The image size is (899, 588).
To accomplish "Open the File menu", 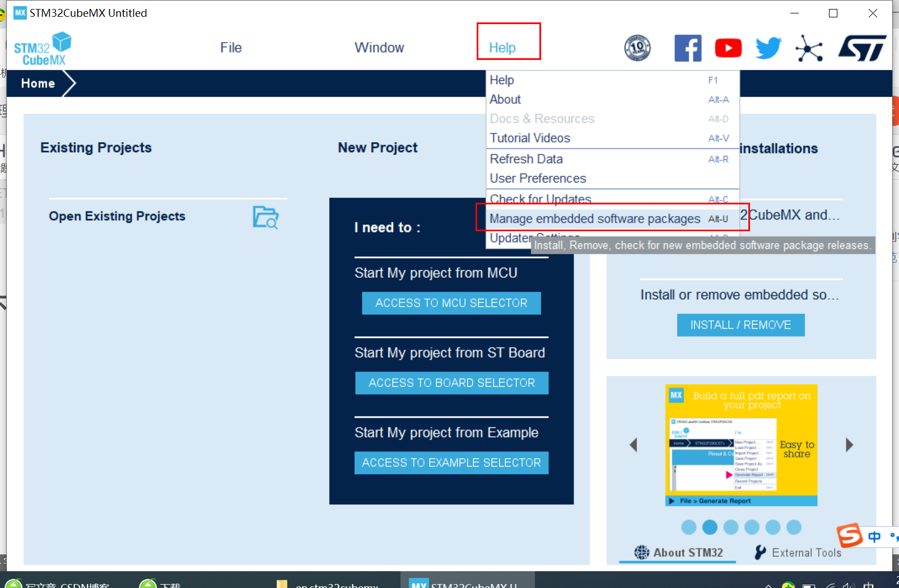I will point(231,48).
